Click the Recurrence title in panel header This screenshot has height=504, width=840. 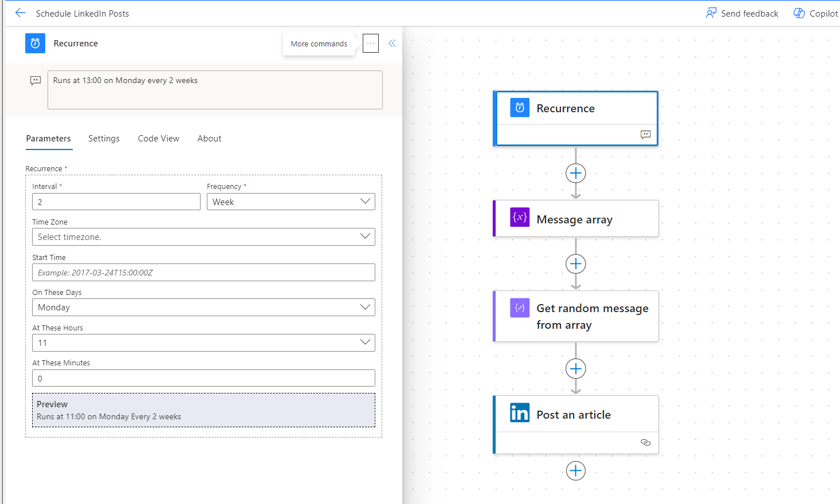click(x=76, y=44)
